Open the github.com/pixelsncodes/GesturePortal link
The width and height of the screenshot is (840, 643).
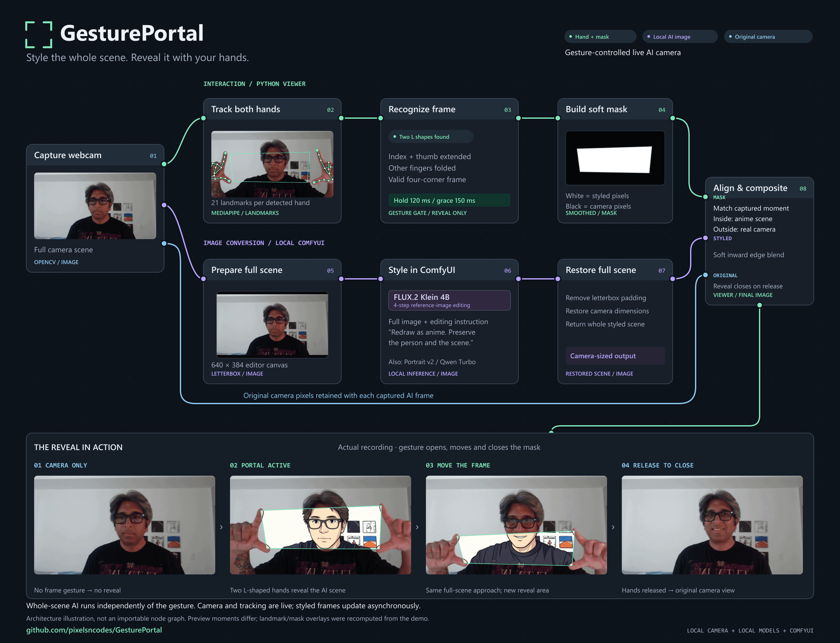coord(94,630)
